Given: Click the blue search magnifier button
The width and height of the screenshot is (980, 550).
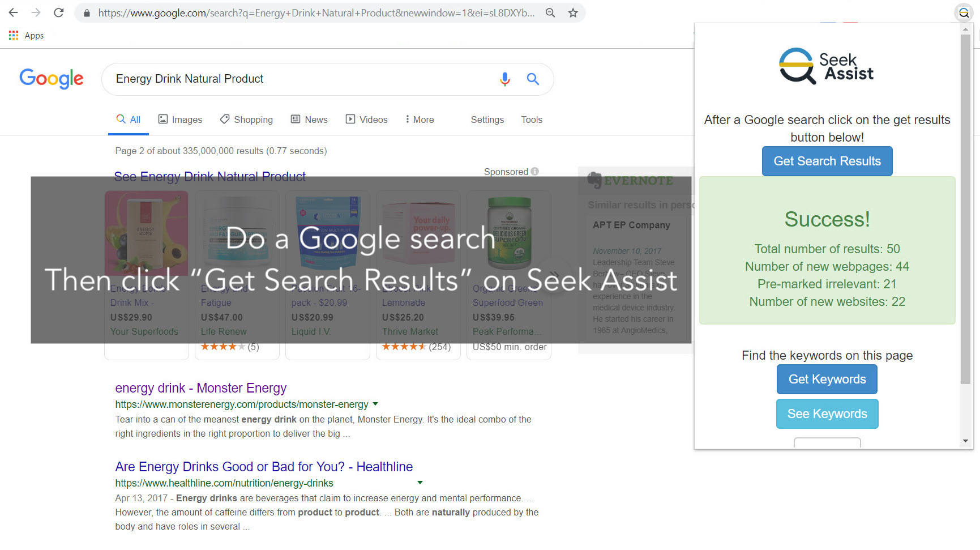Looking at the screenshot, I should 533,79.
